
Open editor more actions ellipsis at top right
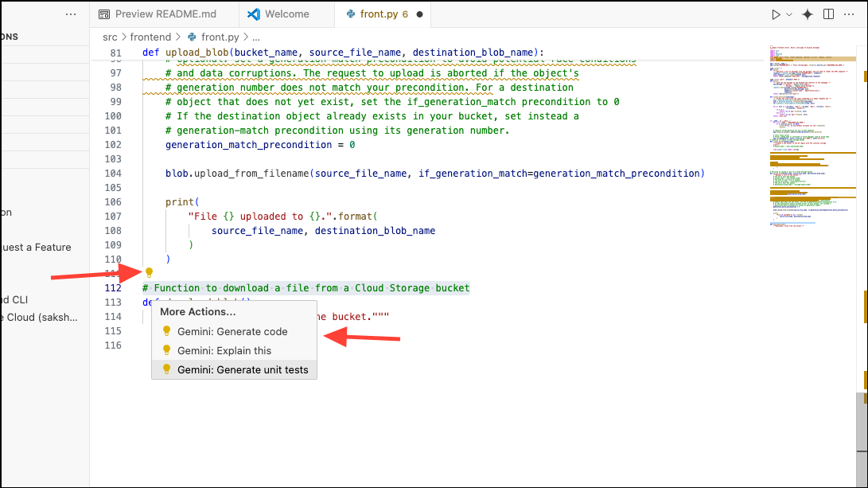click(849, 14)
